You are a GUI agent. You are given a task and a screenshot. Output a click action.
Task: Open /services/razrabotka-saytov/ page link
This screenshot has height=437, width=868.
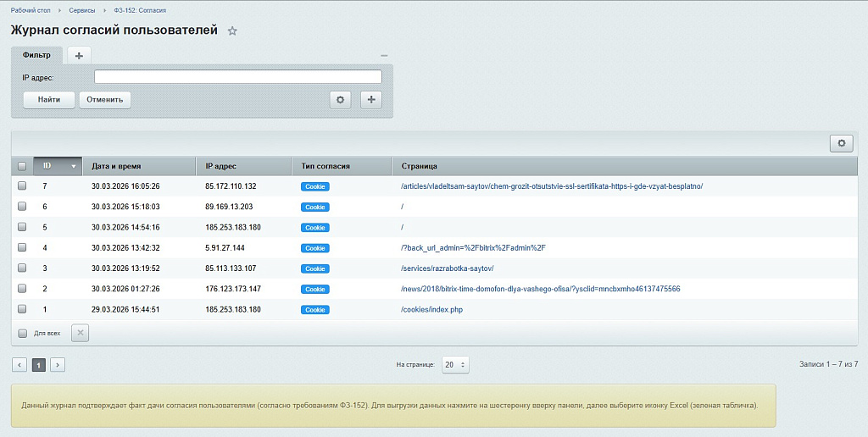coord(448,268)
